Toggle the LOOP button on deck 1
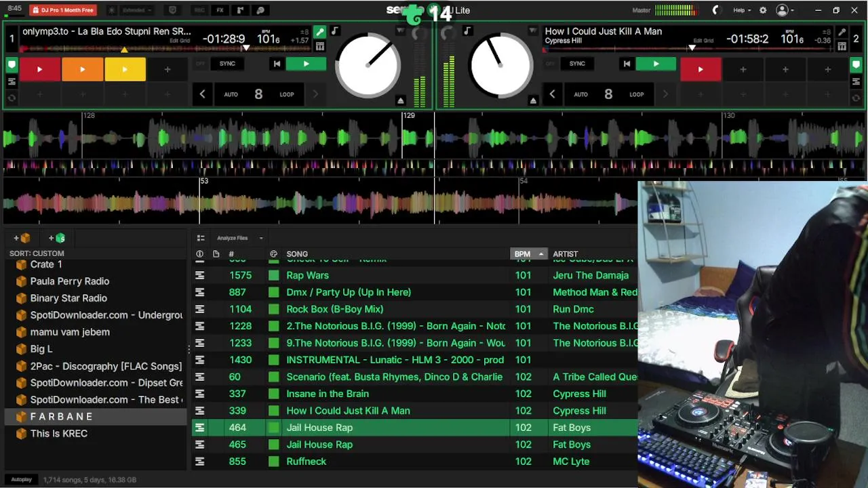Viewport: 868px width, 488px height. pos(287,94)
